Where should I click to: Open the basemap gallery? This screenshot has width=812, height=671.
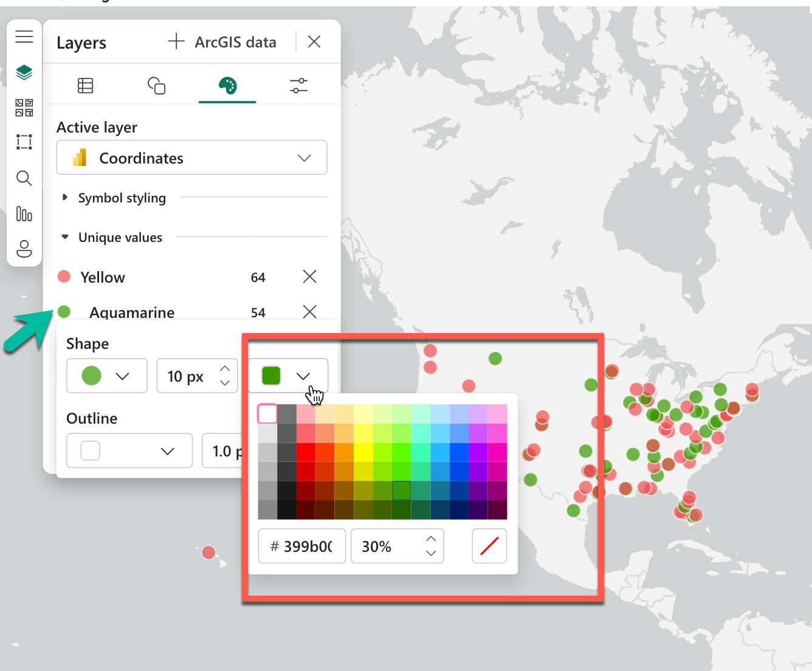coord(24,108)
